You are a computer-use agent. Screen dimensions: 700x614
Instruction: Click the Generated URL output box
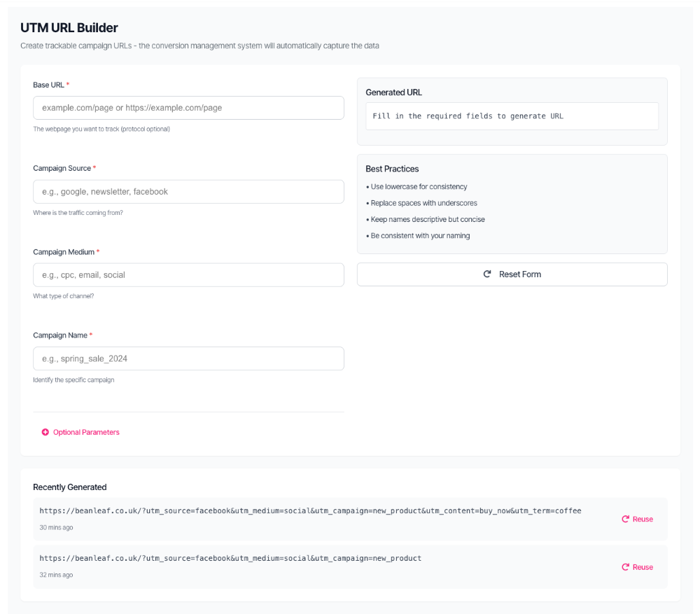tap(512, 116)
